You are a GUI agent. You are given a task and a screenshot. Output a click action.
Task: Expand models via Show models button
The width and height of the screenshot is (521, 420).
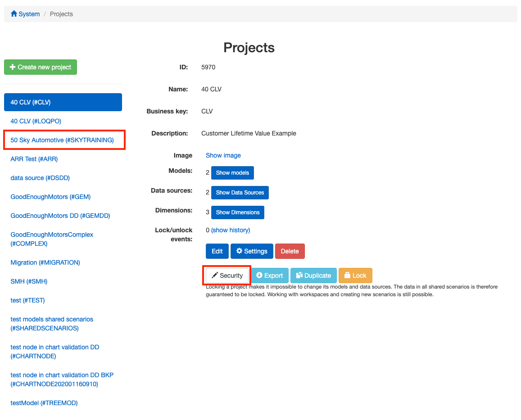(232, 173)
